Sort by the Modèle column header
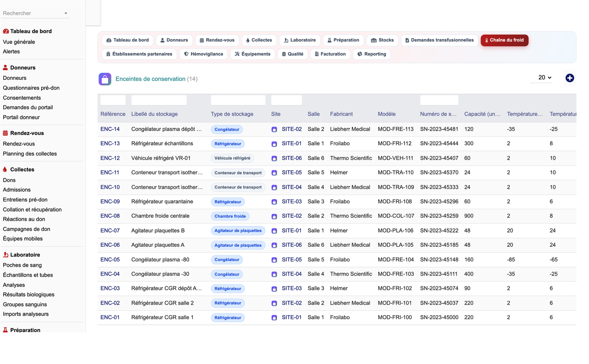The height and width of the screenshot is (364, 589). pyautogui.click(x=387, y=114)
